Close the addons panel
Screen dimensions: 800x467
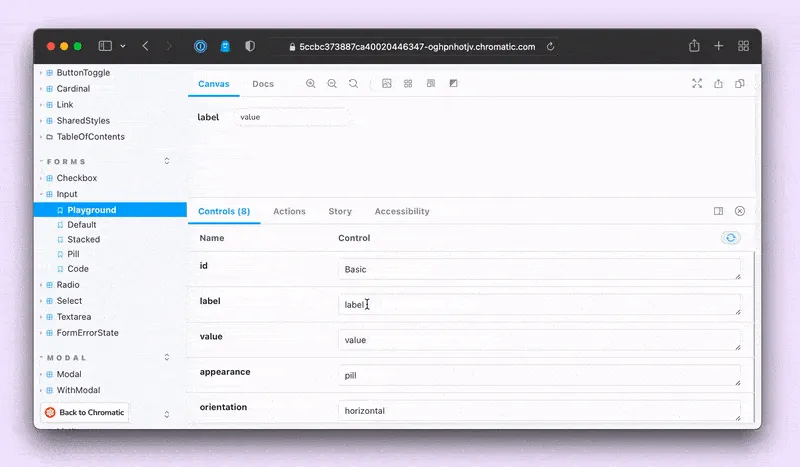click(740, 211)
